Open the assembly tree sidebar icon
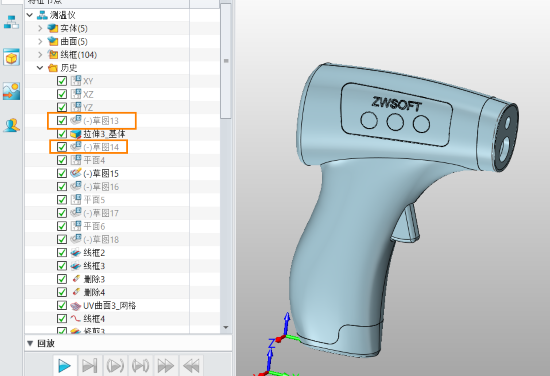The width and height of the screenshot is (550, 376). 11,22
